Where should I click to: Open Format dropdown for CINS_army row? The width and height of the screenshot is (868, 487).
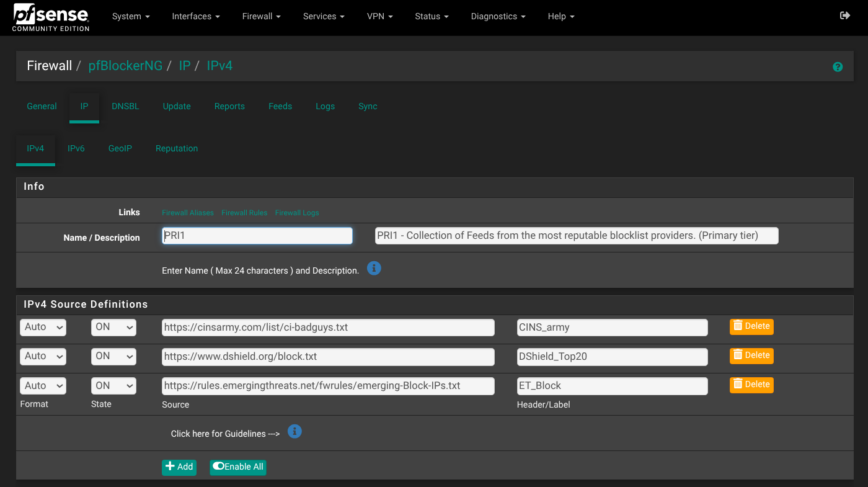(x=43, y=327)
